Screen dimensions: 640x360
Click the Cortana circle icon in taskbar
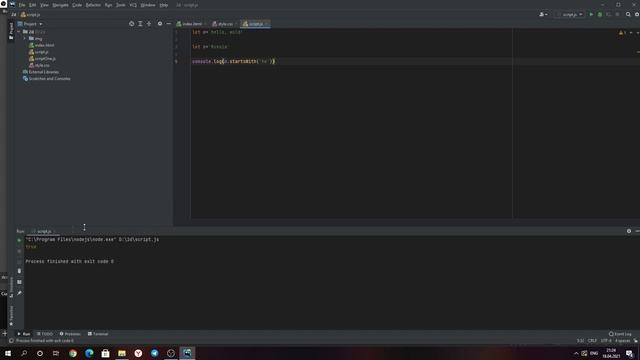[40, 353]
